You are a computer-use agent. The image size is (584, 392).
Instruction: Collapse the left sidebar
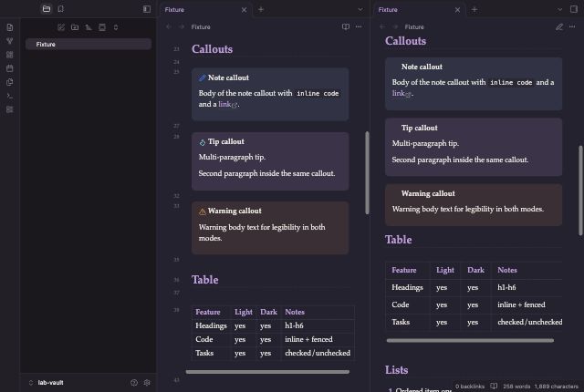pos(147,9)
